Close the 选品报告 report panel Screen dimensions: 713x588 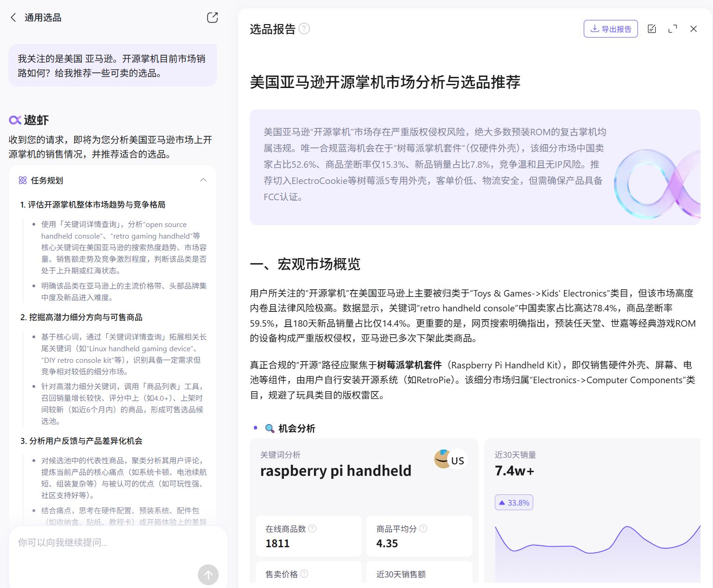pos(693,29)
